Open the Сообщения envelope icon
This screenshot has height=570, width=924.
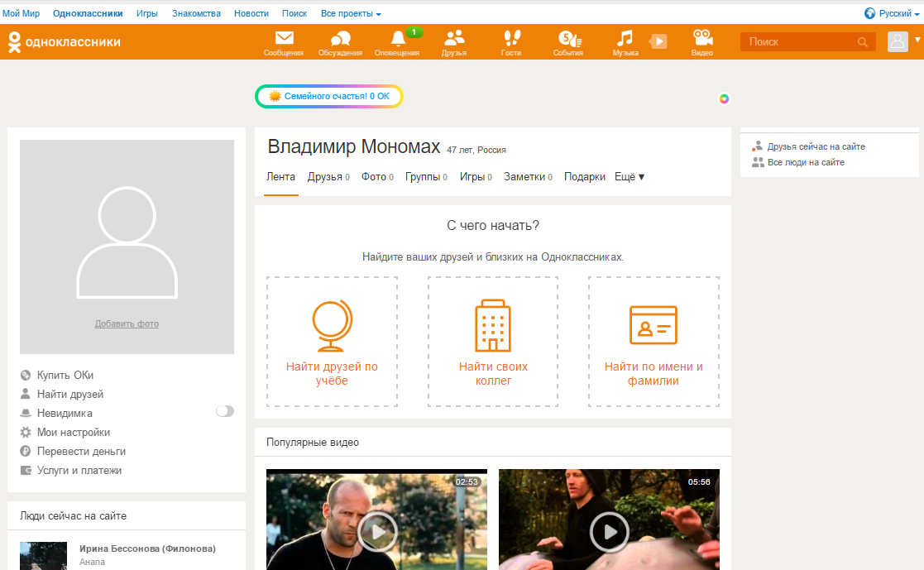[284, 39]
